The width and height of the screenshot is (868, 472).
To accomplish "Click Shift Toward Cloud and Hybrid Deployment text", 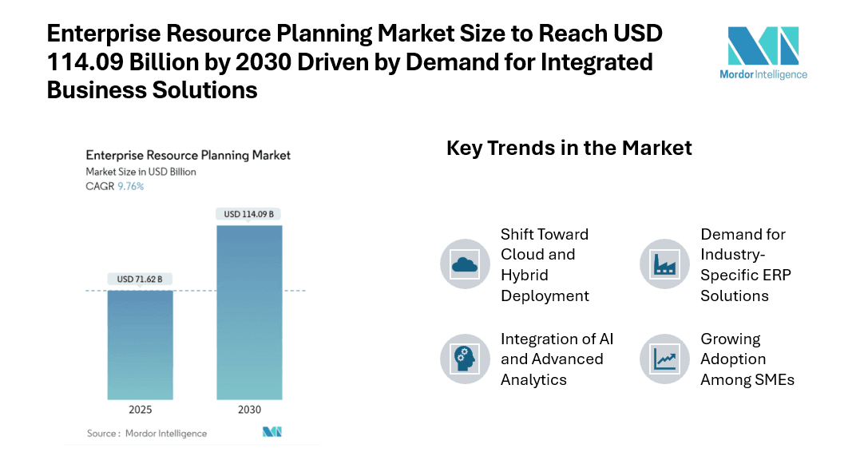I will coord(545,264).
